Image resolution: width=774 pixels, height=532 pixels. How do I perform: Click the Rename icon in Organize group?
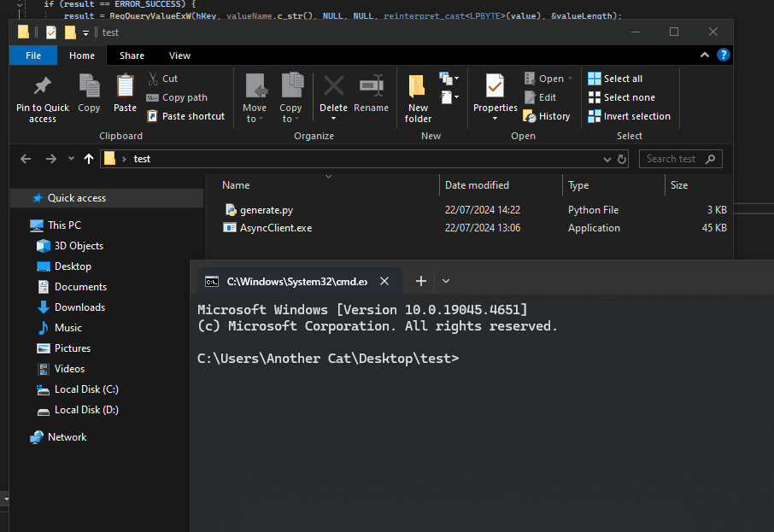coord(371,86)
